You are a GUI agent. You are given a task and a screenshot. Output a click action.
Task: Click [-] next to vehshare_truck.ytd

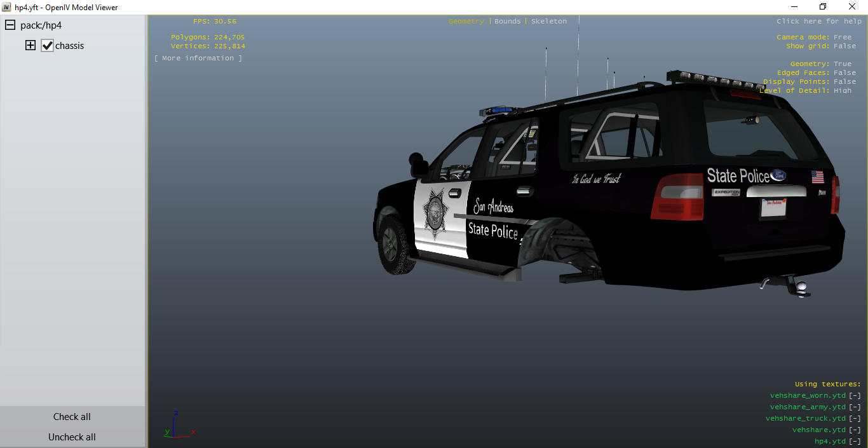[855, 419]
